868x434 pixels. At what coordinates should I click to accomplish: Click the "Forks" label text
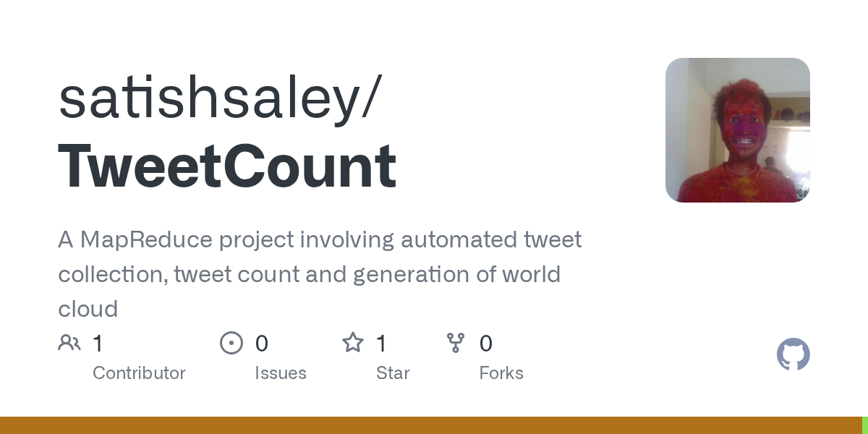tap(501, 373)
